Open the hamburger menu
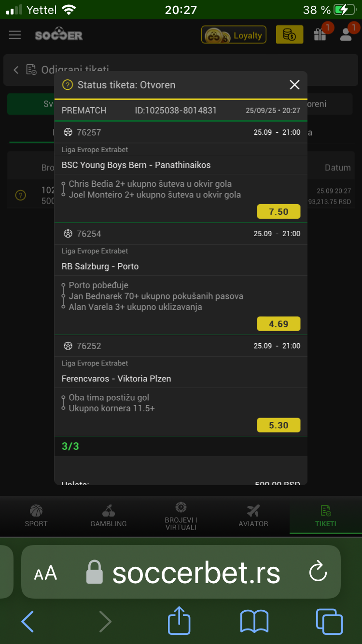362x644 pixels. pos(15,35)
